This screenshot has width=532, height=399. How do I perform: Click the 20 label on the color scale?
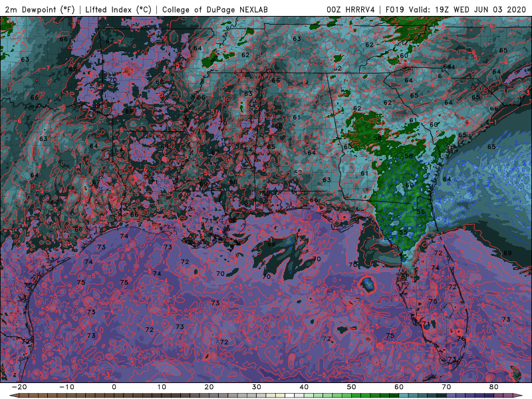209,387
